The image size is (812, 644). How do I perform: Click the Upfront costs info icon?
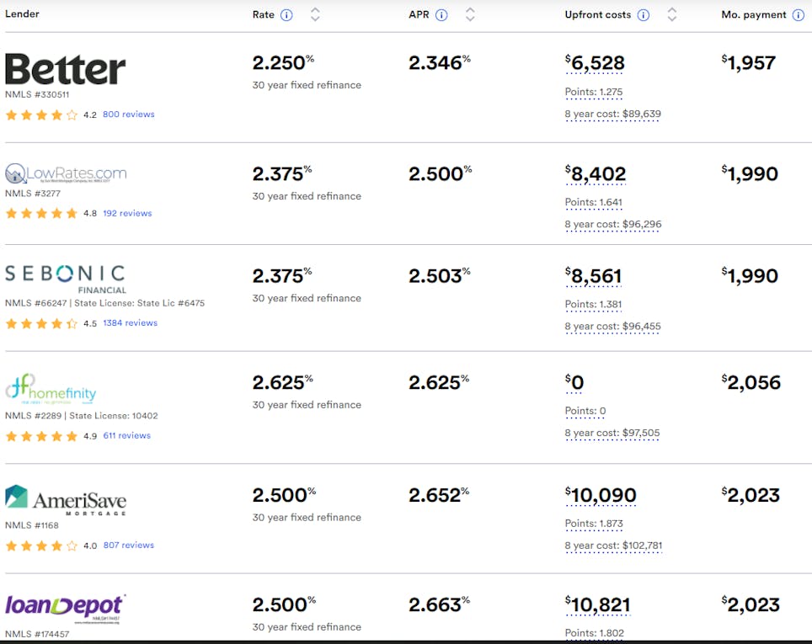click(x=644, y=15)
